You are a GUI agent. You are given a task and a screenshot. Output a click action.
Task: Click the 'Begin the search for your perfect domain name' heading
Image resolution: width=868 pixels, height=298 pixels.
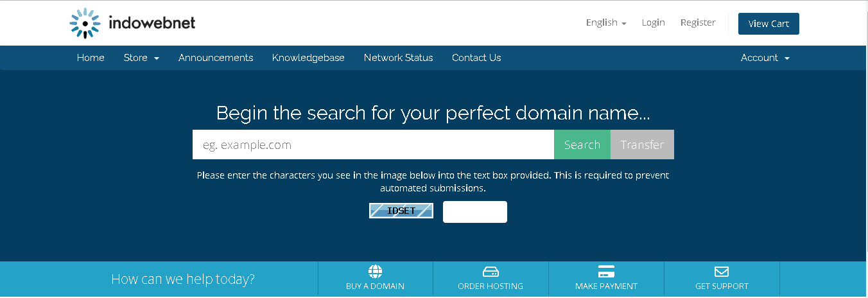click(433, 113)
